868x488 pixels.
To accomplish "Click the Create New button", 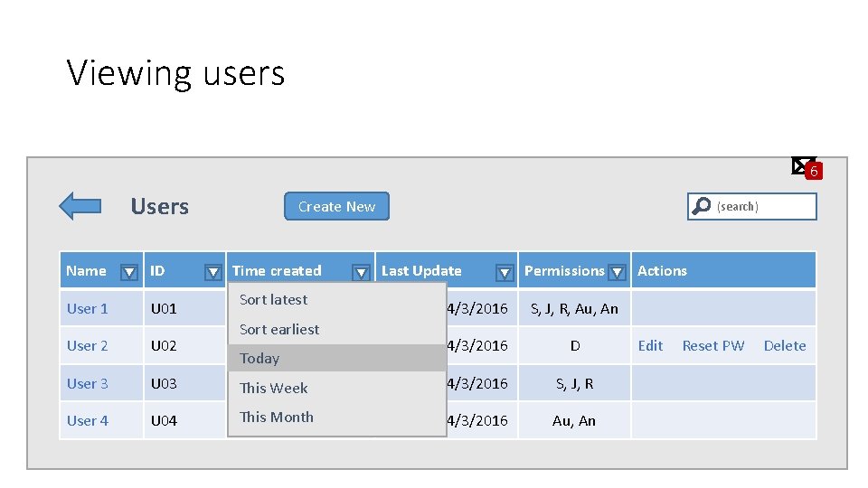I will point(336,206).
